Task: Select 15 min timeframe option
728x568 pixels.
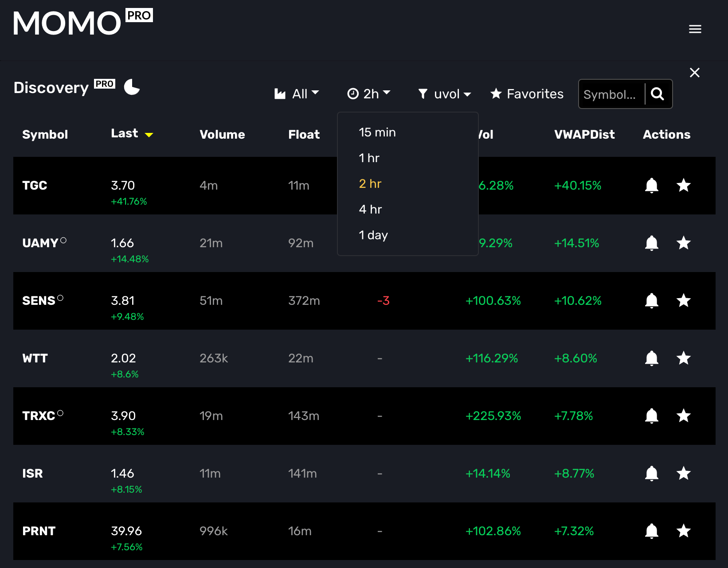Action: pyautogui.click(x=377, y=132)
